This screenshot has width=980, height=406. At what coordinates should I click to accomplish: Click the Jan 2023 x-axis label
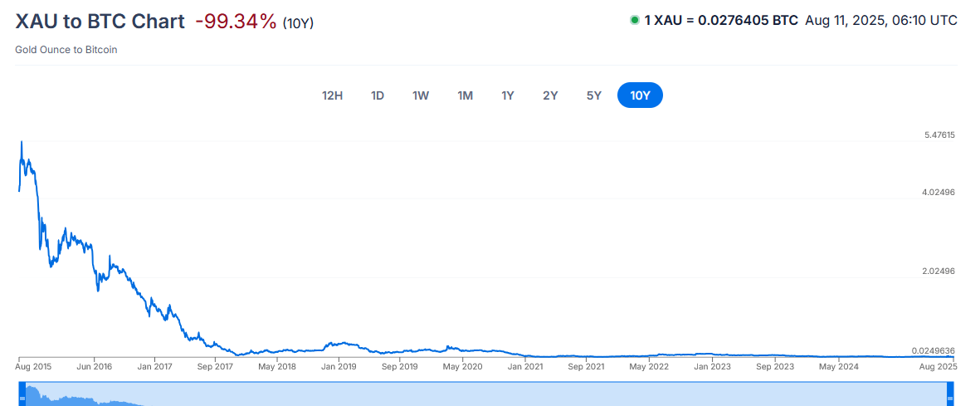[711, 367]
